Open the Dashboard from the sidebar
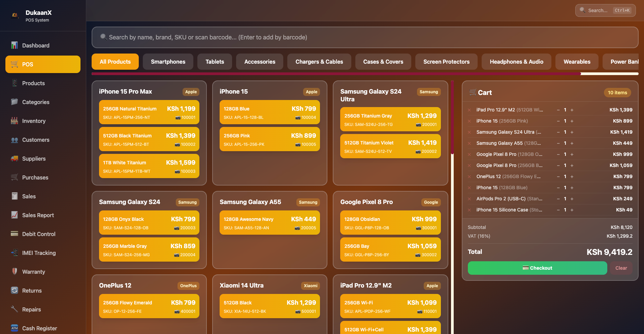644x334 pixels. click(x=14, y=45)
